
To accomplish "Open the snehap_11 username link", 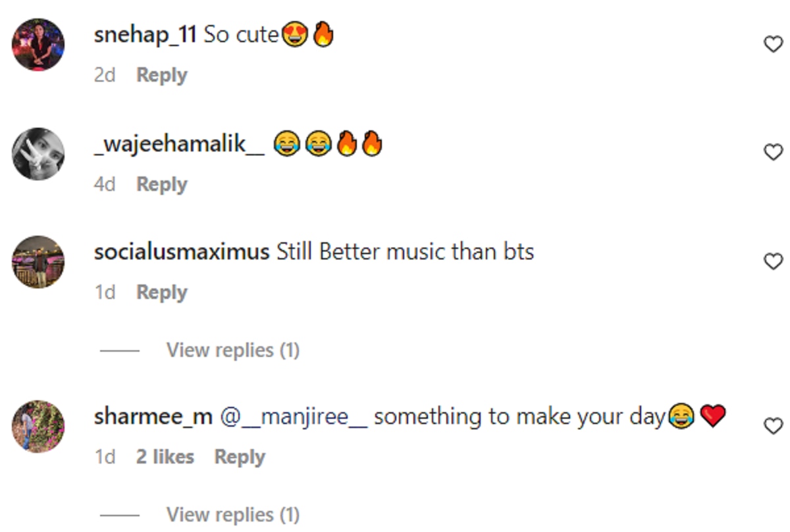I will tap(145, 35).
